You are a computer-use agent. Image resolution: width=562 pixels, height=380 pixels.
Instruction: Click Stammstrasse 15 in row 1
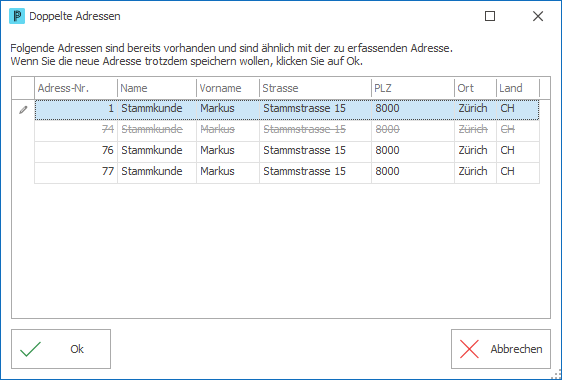coord(315,109)
